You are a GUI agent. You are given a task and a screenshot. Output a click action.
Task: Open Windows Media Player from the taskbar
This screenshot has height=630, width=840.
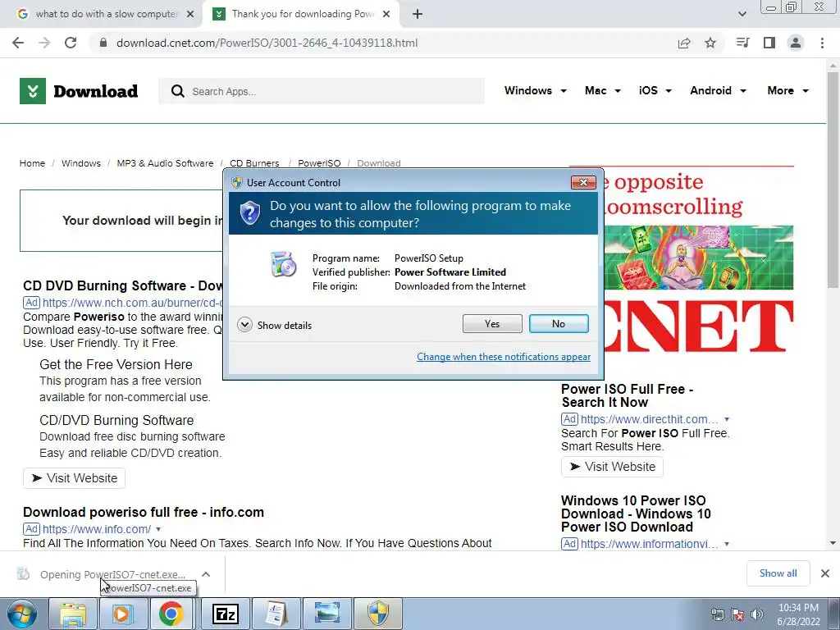(122, 614)
